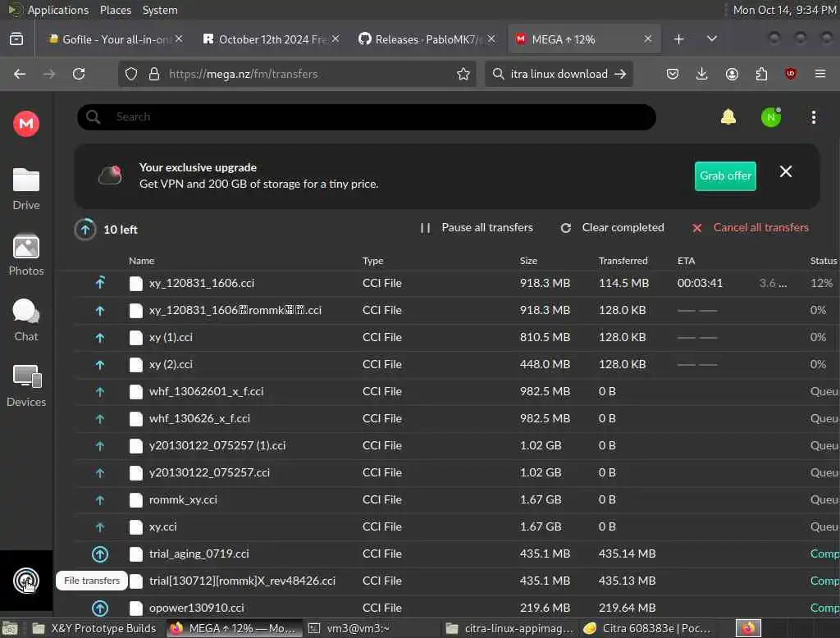Open the notifications bell
The width and height of the screenshot is (840, 638).
point(728,116)
